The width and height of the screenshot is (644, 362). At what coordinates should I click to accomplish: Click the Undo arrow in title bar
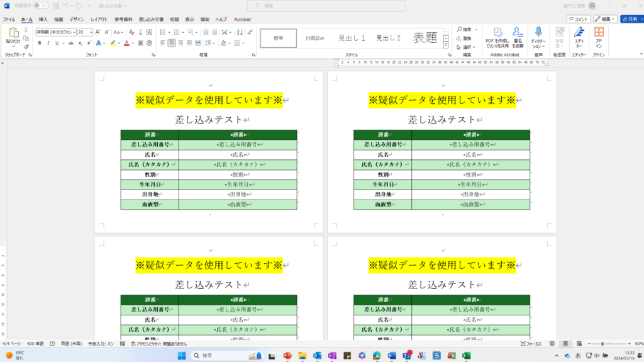65,6
